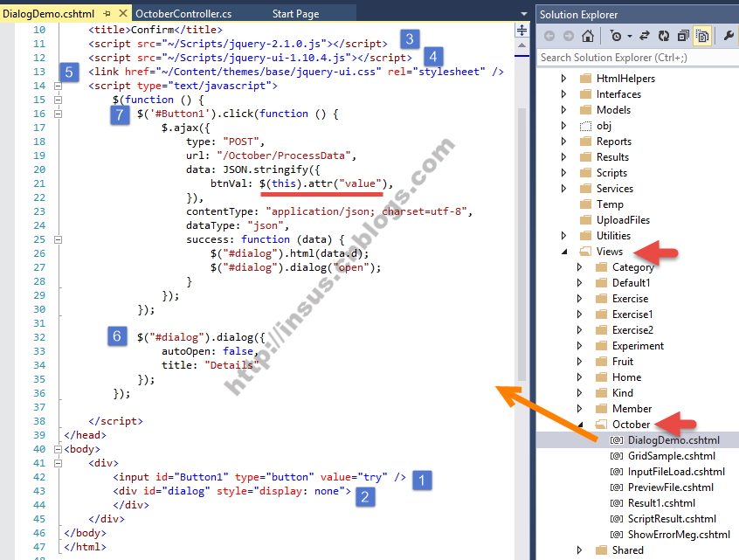Select the DialogDemo.cshtml editor tab
Viewport: 739px width, 560px height.
(49, 14)
